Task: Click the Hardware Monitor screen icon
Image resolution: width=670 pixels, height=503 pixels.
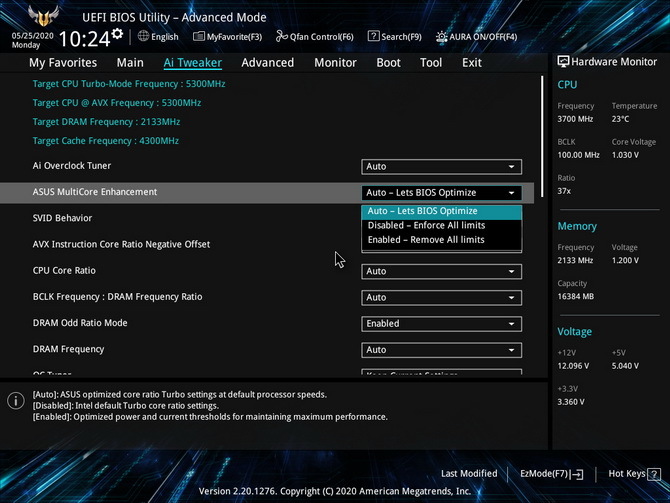Action: click(x=563, y=62)
